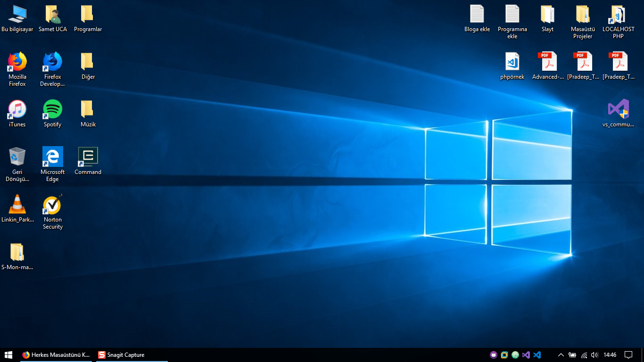Click the 14:46 taskbar clock

(x=610, y=355)
